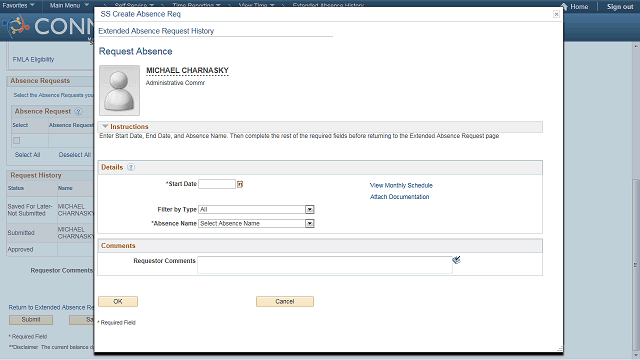The height and width of the screenshot is (360, 640).
Task: Click the Sign out link
Action: [x=620, y=7]
